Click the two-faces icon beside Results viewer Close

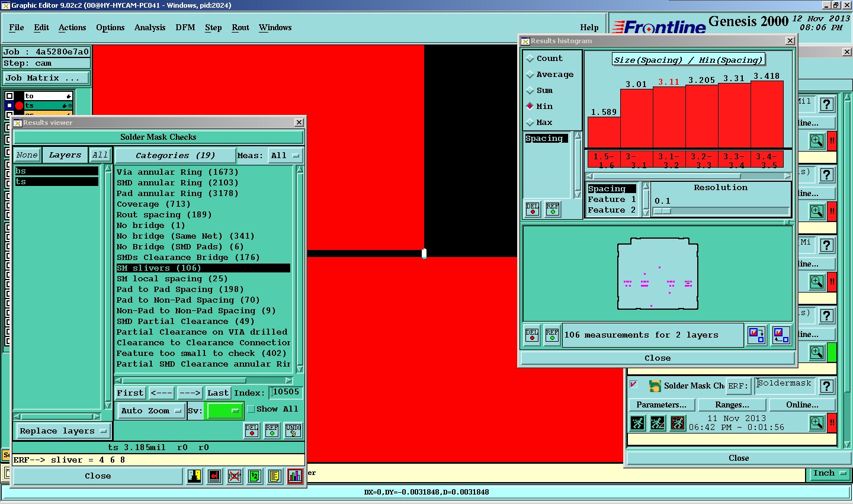tap(194, 476)
